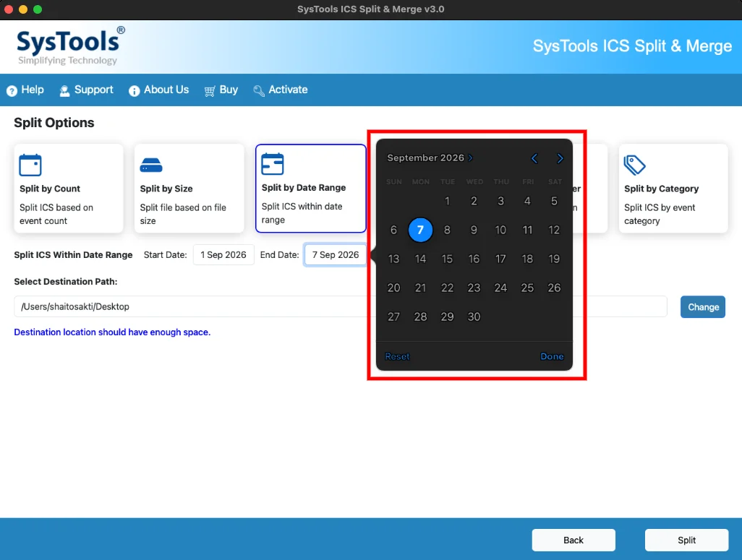Click Reset in the date picker
742x560 pixels.
click(x=398, y=356)
